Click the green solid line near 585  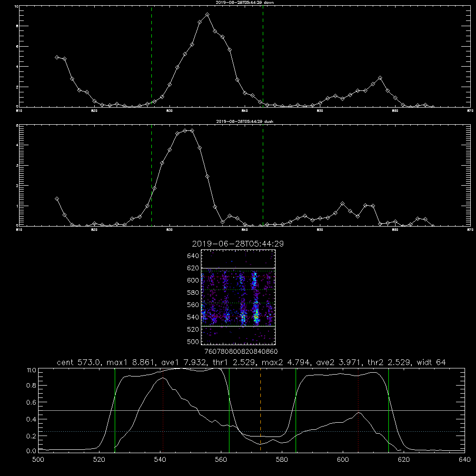[x=296, y=410]
